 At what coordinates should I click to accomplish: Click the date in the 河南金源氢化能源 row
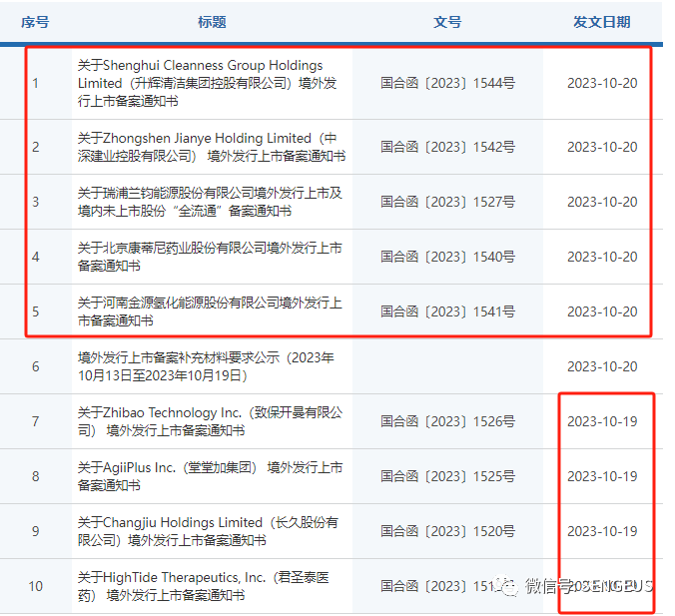pyautogui.click(x=602, y=311)
